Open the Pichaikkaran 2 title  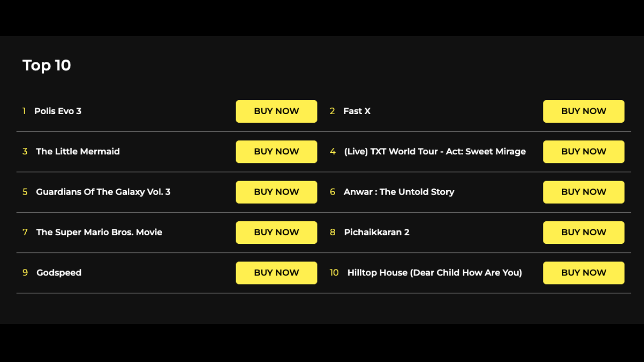tap(376, 232)
